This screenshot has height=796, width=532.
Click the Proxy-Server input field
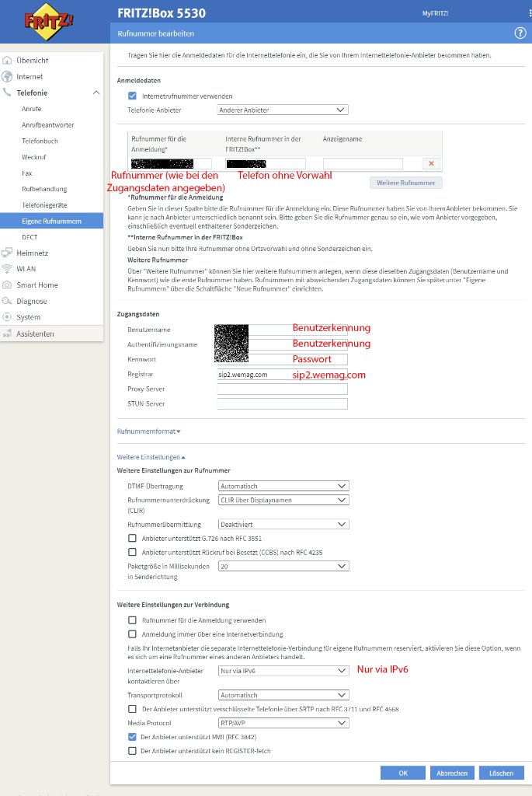[282, 389]
